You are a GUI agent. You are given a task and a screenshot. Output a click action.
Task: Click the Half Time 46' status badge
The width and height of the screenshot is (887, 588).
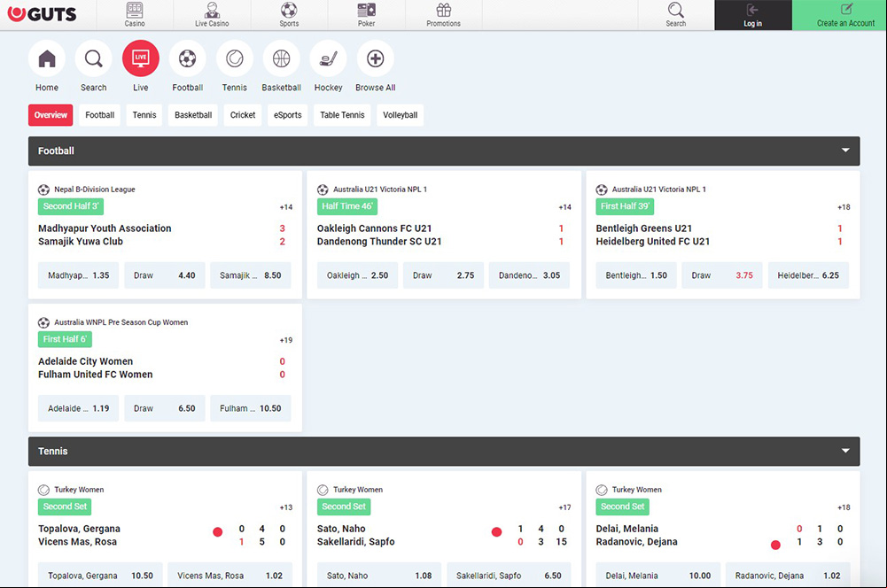(x=346, y=206)
